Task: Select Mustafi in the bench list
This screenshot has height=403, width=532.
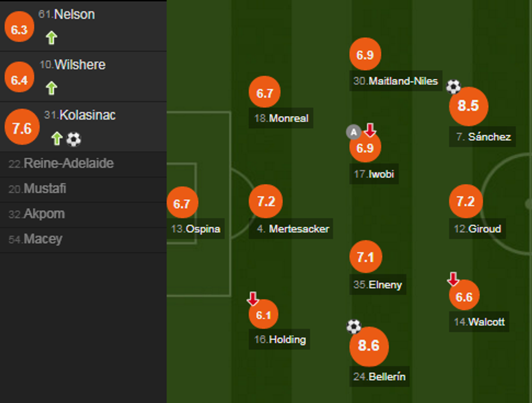Action: [x=37, y=189]
